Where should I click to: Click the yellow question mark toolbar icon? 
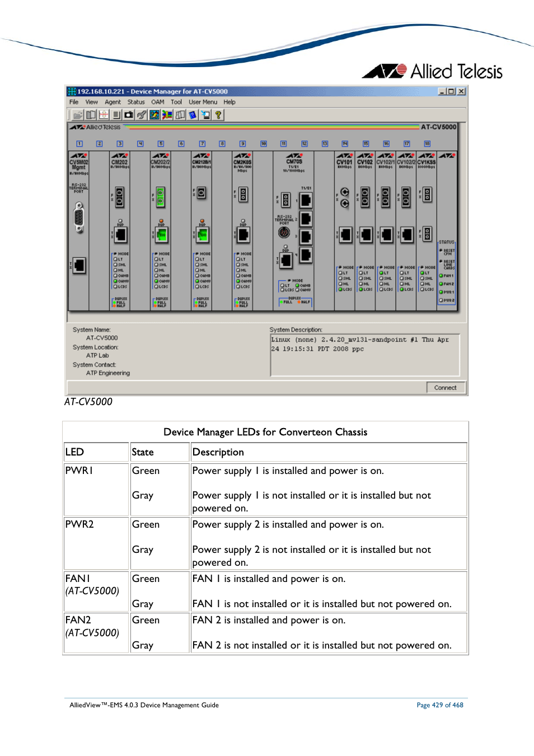click(218, 115)
